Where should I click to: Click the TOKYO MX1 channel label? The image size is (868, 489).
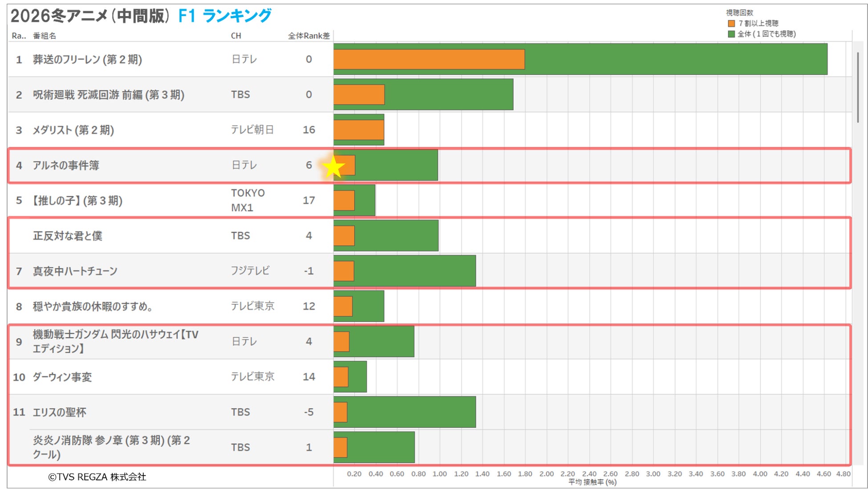pyautogui.click(x=247, y=200)
